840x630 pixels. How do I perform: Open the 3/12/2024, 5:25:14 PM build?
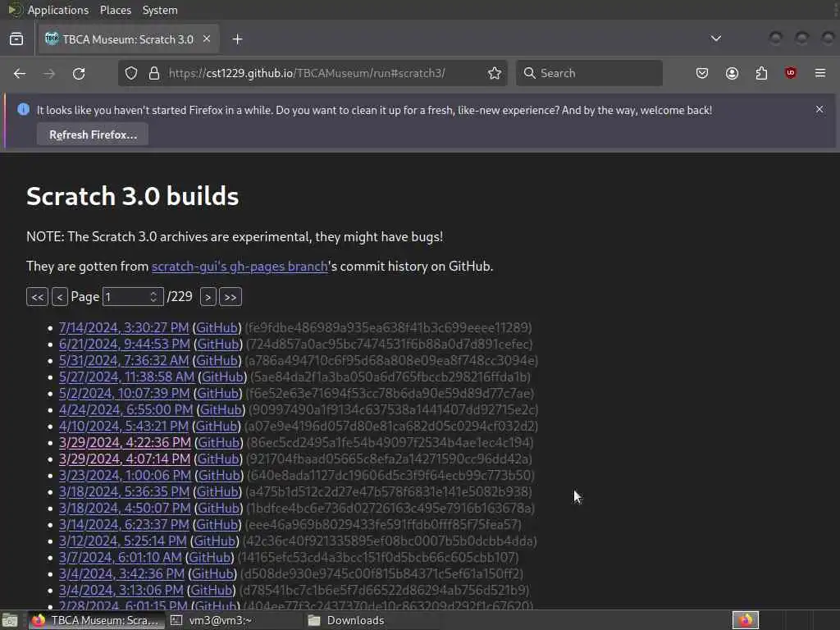(x=123, y=541)
